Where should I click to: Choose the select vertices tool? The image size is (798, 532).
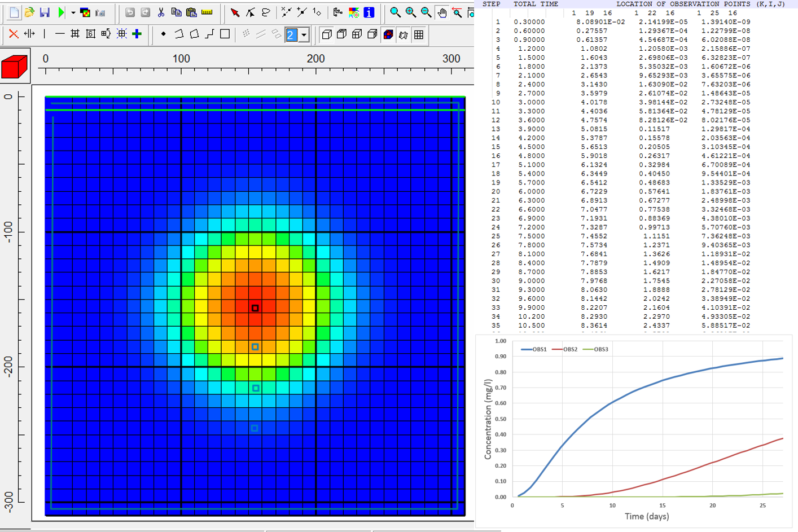coord(250,12)
